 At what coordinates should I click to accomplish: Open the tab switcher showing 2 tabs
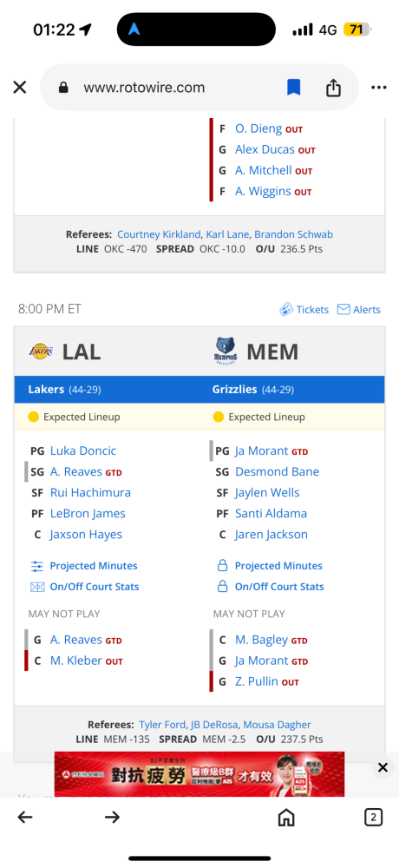(374, 817)
